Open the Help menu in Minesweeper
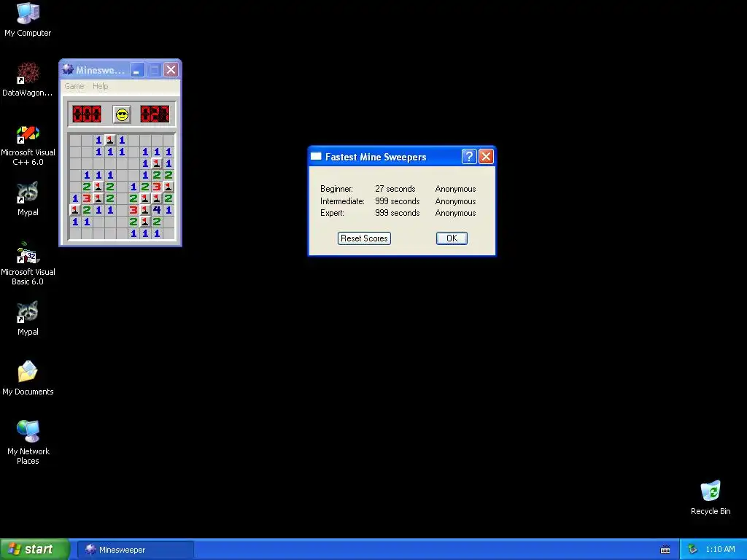 click(x=100, y=86)
